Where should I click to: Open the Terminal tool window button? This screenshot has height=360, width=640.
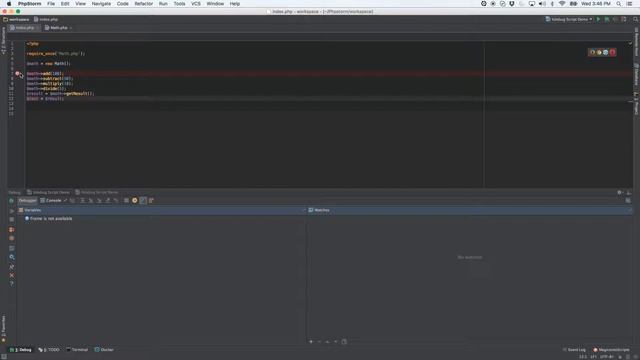pyautogui.click(x=77, y=350)
